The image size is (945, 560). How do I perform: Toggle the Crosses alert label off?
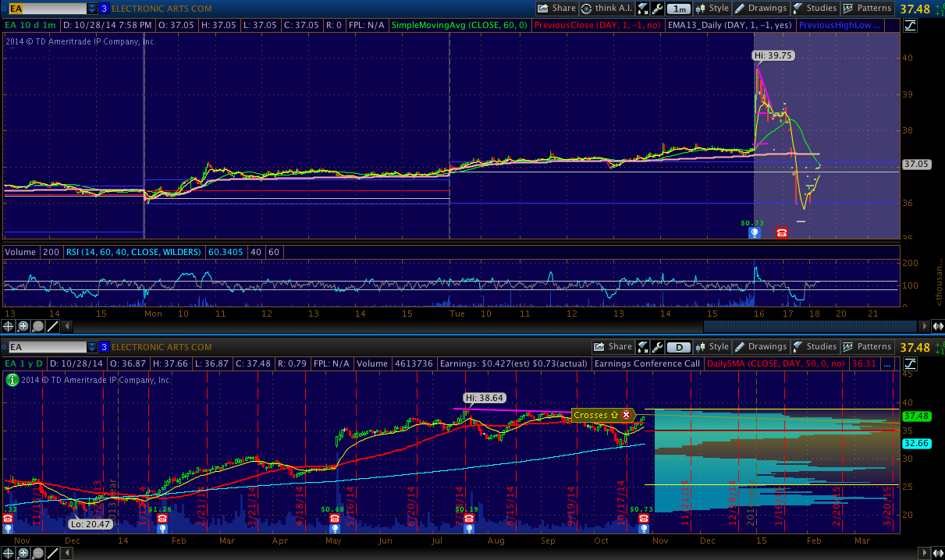coord(626,415)
